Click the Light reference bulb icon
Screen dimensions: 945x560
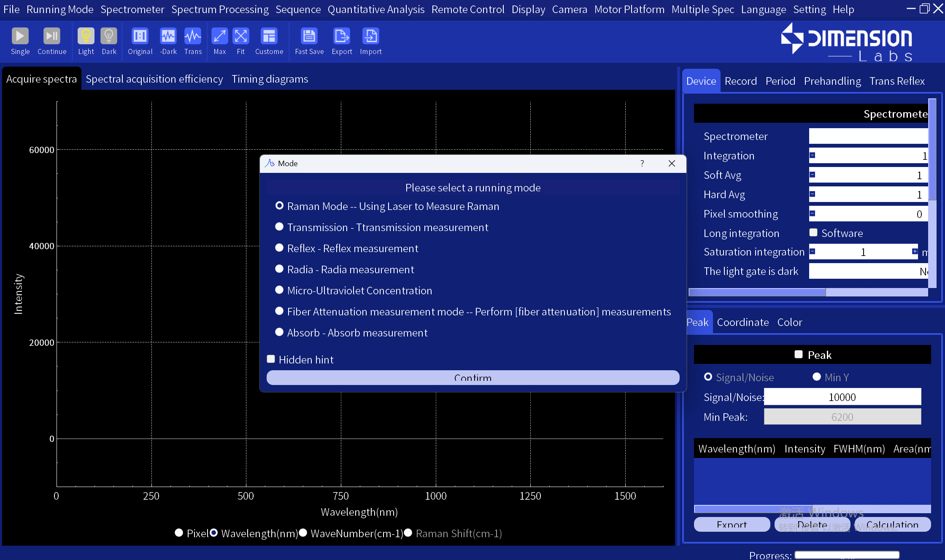(86, 37)
